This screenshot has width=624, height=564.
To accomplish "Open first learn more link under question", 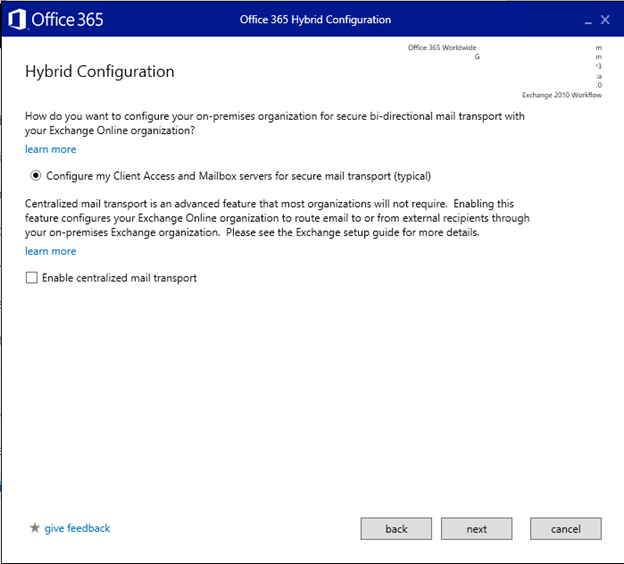I will 51,149.
